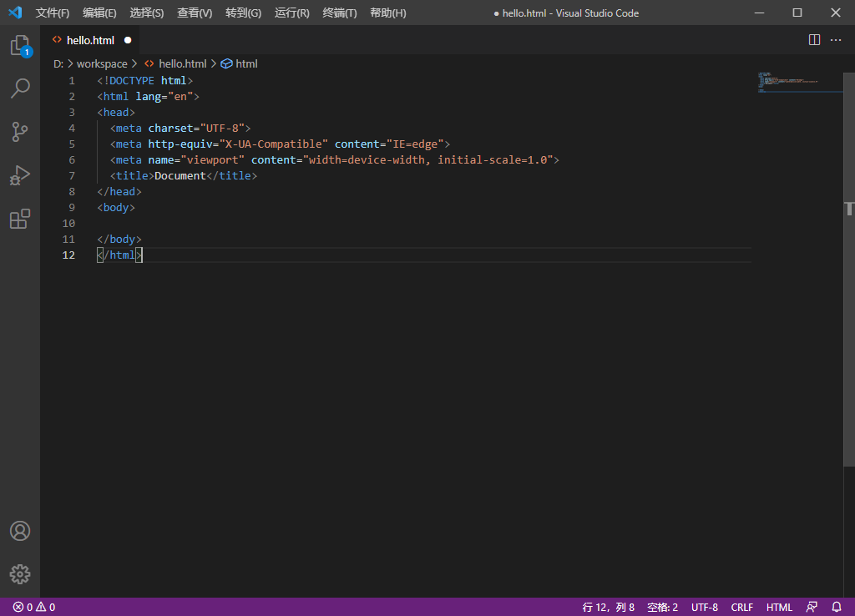Image resolution: width=855 pixels, height=616 pixels.
Task: Open the Run and Debug view
Action: (x=20, y=175)
